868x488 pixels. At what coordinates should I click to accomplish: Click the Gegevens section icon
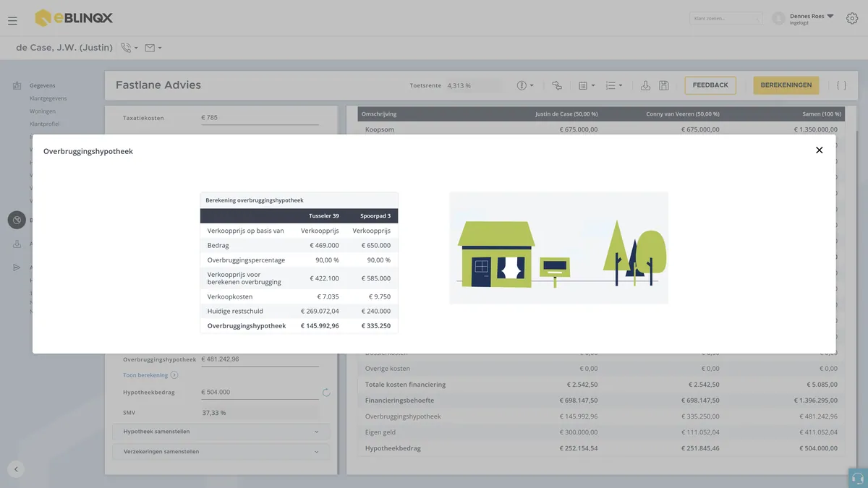[17, 85]
